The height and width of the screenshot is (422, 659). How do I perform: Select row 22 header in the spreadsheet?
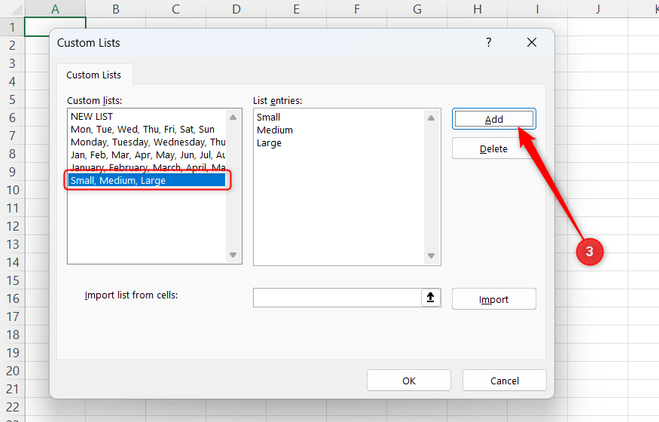coord(12,407)
